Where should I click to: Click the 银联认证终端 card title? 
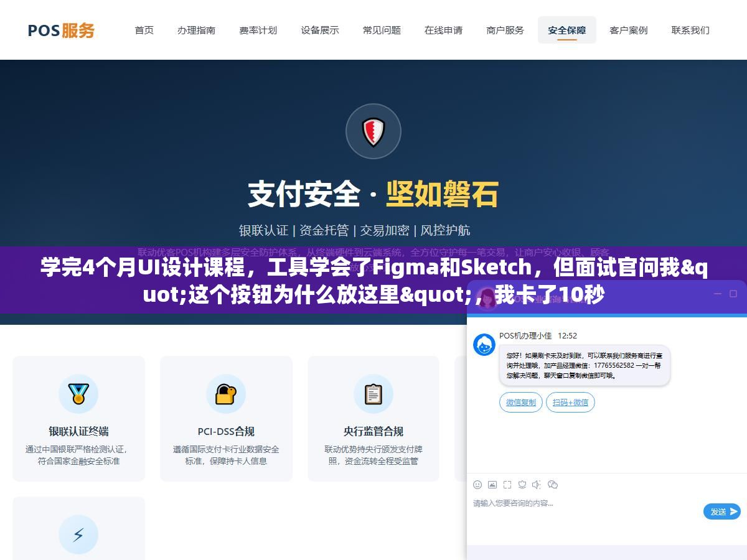pos(78,431)
